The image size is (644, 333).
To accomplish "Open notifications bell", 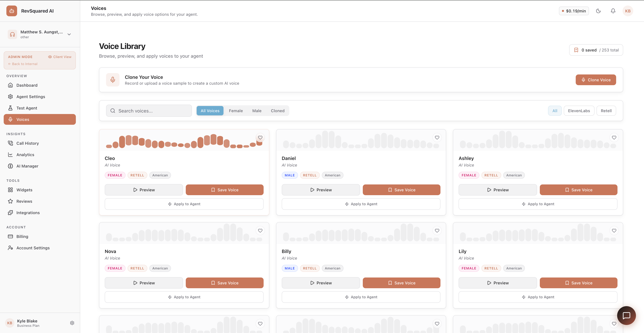I will (x=613, y=11).
